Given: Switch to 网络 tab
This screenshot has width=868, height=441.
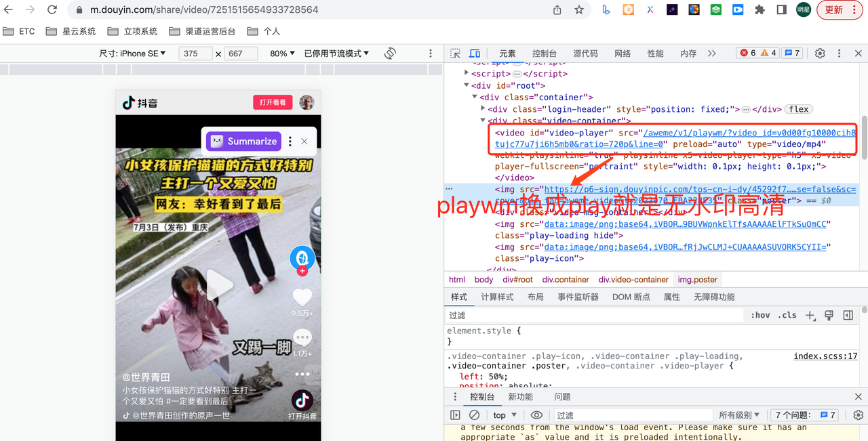Looking at the screenshot, I should (x=623, y=54).
